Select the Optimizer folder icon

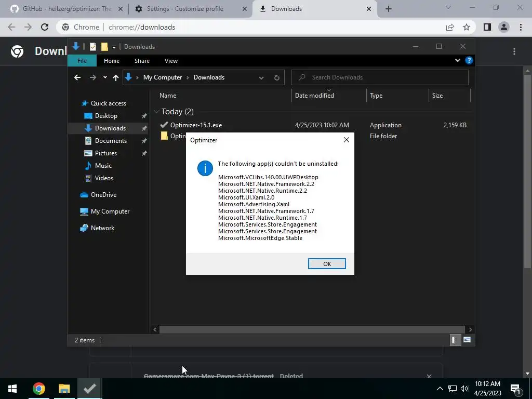click(x=164, y=136)
